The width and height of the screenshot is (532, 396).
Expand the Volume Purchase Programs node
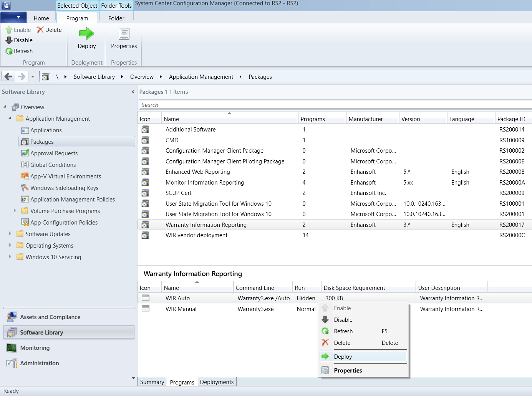[x=15, y=211]
